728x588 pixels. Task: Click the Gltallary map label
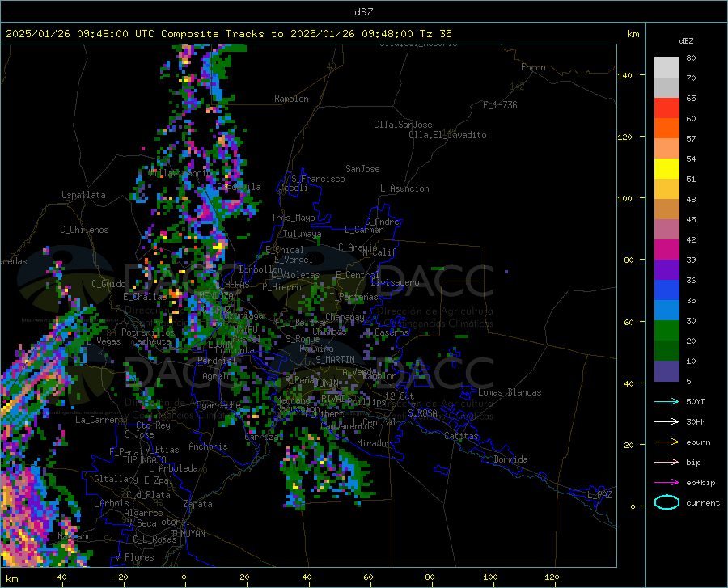coord(116,479)
